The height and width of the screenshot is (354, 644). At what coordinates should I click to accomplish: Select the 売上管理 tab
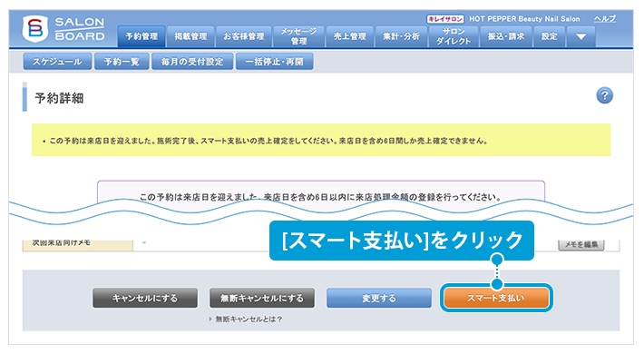pyautogui.click(x=350, y=36)
